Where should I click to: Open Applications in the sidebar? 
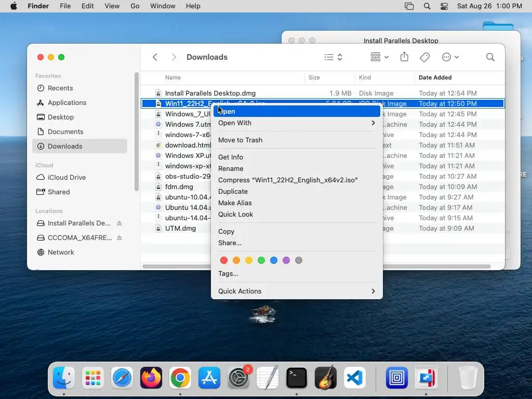(79, 102)
